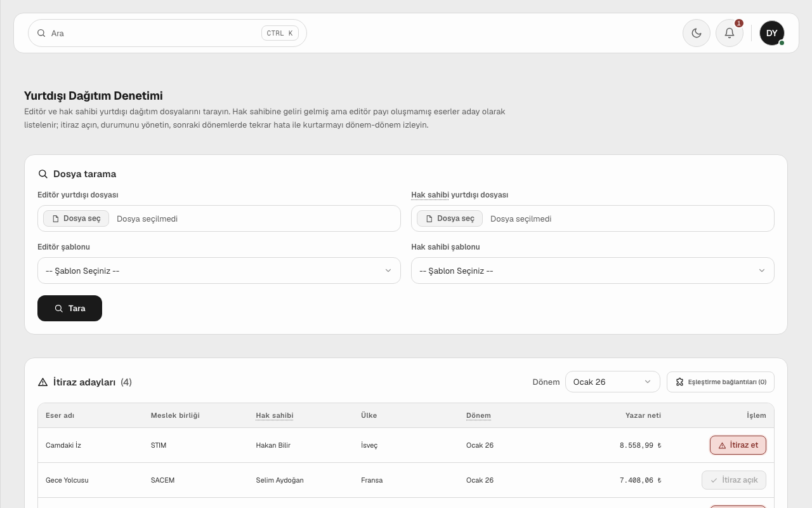The image size is (812, 508).
Task: Click the (4) candidate count
Action: coord(126,382)
